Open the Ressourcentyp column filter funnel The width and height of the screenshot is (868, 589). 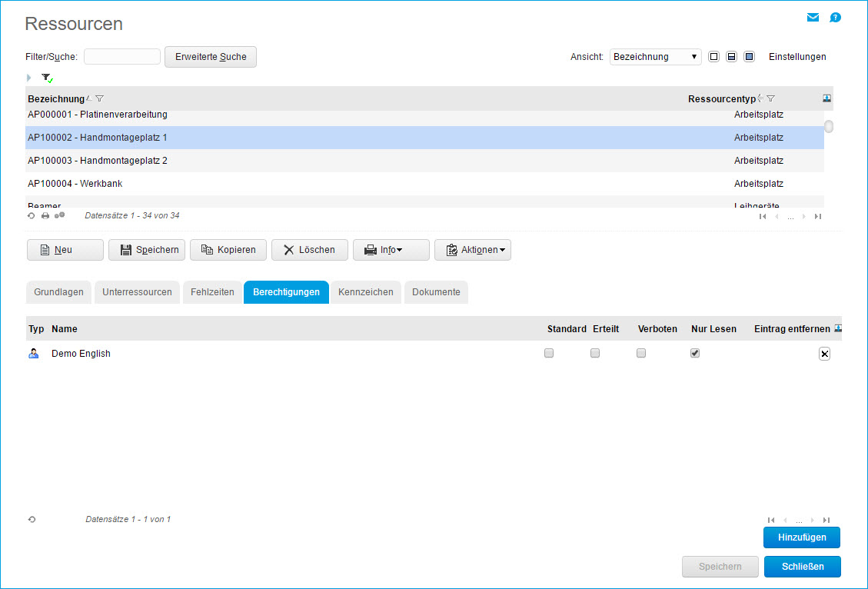[770, 98]
